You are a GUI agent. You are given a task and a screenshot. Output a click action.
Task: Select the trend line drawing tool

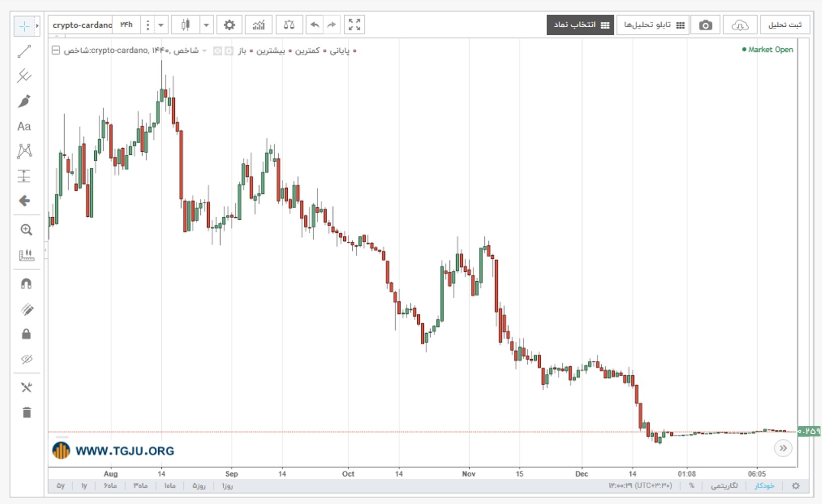[x=24, y=51]
